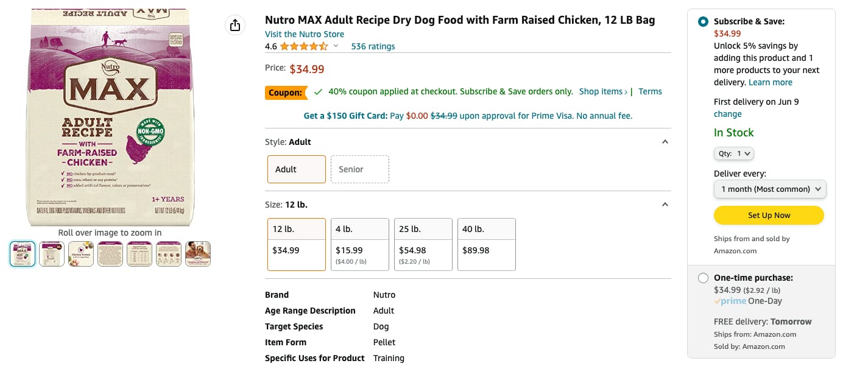Collapse the Style section chevron
Viewport: 868px width, 369px height.
point(665,142)
